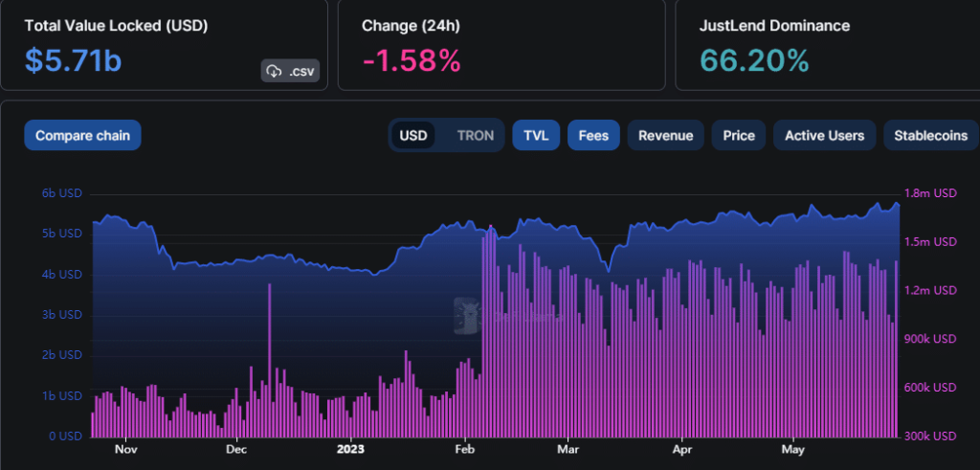Click the Nov label on the time axis

pos(126,449)
